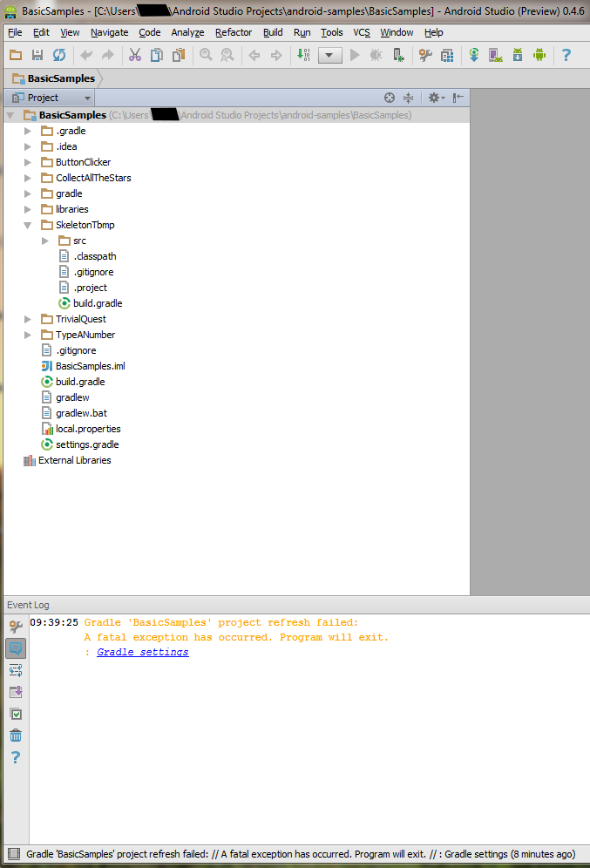Select BasicSamples.iml file
590x868 pixels.
pos(91,367)
